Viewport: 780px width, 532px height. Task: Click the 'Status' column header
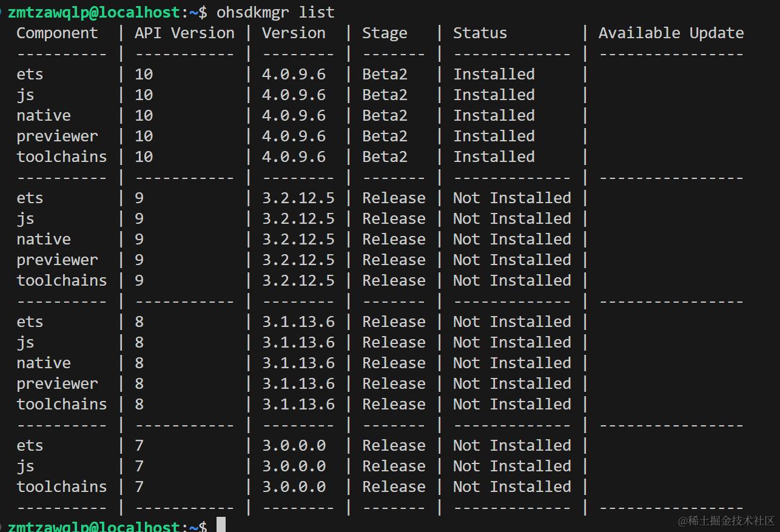480,33
